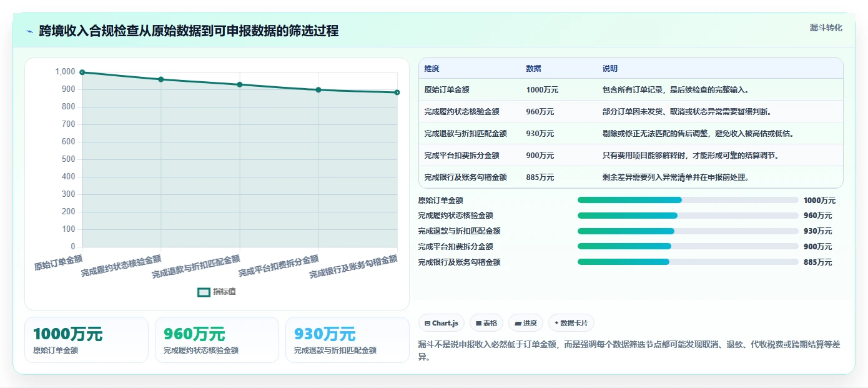Select the 完成履约状态核验金额 table row label
Image resolution: width=868 pixels, height=388 pixels.
coord(461,112)
